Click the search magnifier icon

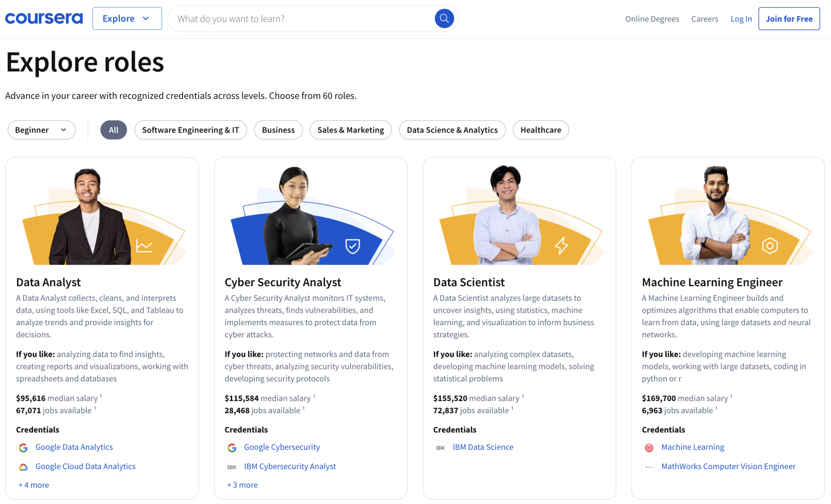444,18
